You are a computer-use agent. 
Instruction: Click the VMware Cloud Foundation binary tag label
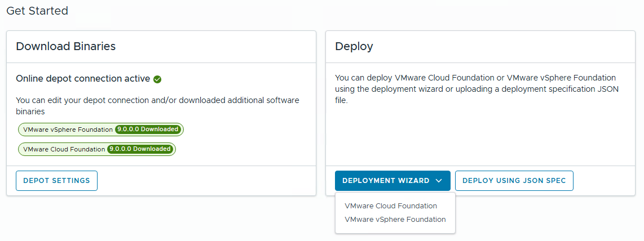coord(64,149)
